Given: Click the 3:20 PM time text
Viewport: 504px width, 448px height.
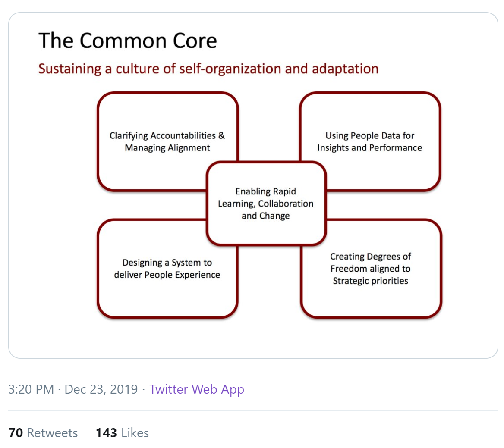Looking at the screenshot, I should coord(31,389).
